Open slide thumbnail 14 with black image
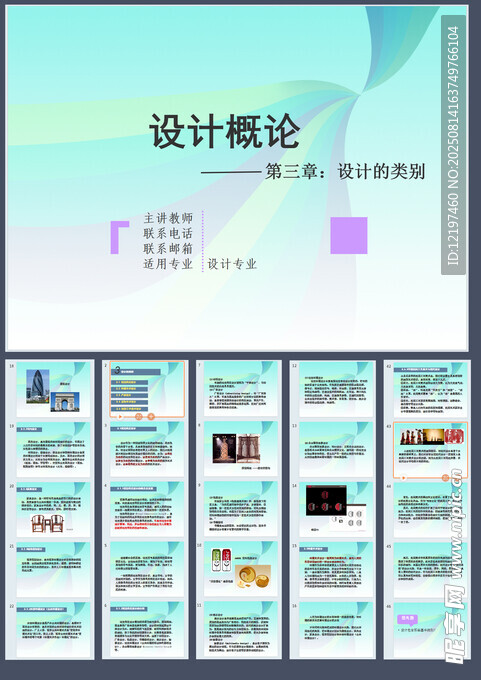The width and height of the screenshot is (481, 680). pos(336,510)
